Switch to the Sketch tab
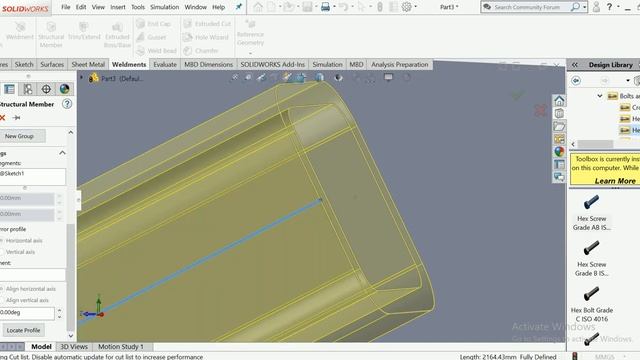 tap(24, 64)
